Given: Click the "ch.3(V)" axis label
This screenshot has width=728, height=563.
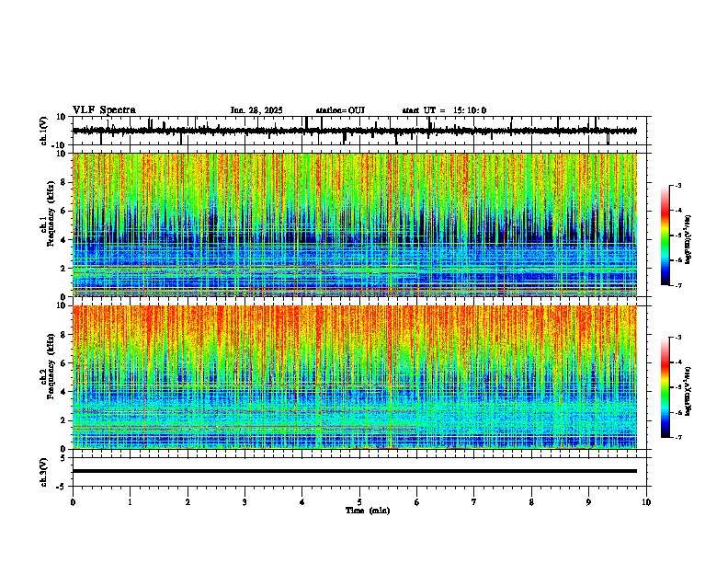Looking at the screenshot, I should pos(44,473).
